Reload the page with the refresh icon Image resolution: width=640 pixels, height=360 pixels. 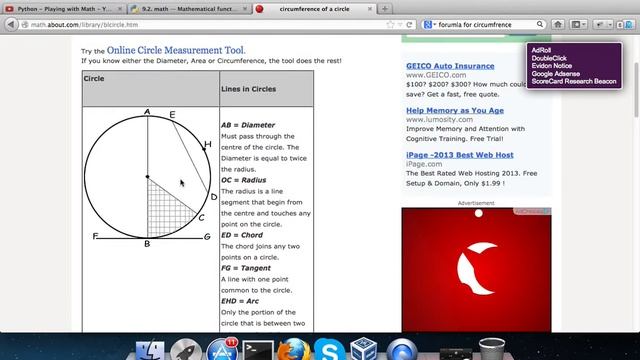click(409, 24)
